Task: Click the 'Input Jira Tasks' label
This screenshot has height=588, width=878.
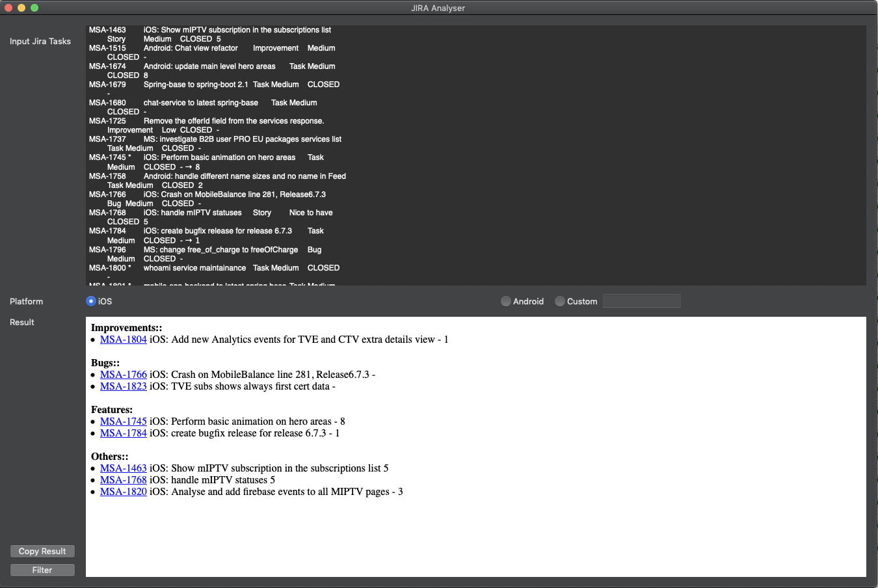Action: point(40,41)
